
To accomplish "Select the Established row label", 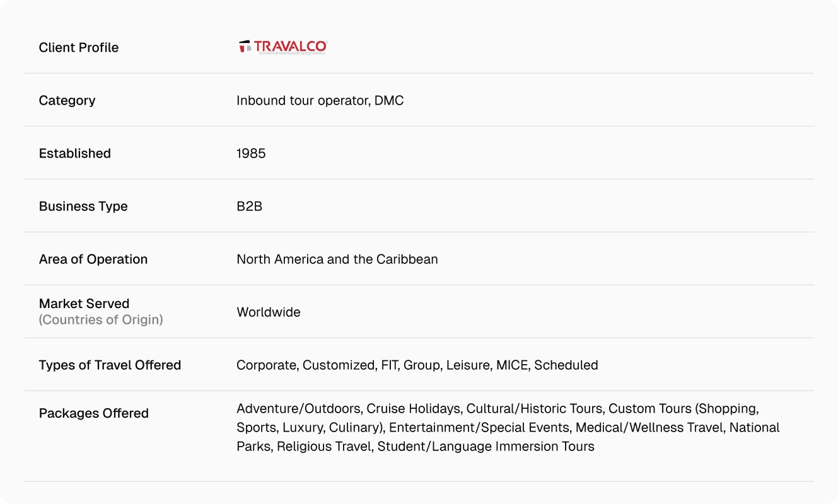I will 74,153.
